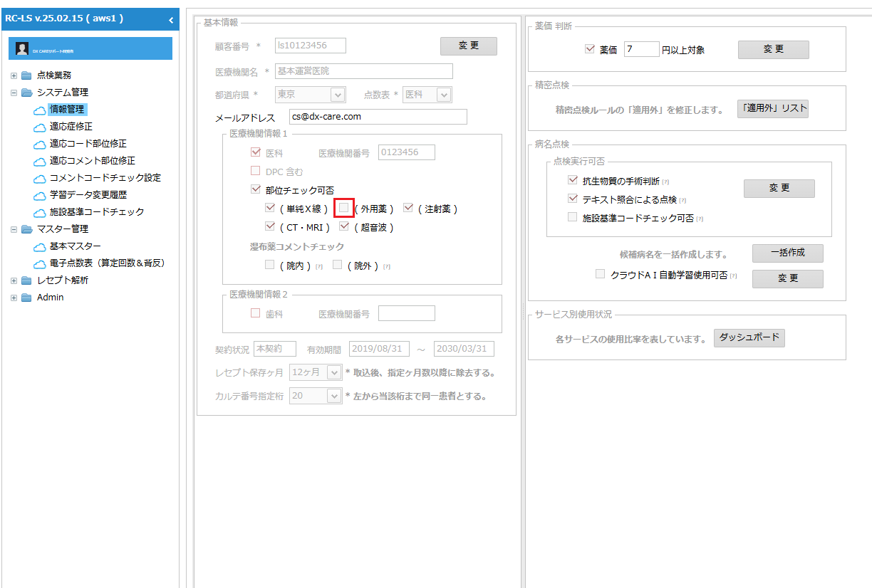Click the 一括作成 button
The width and height of the screenshot is (872, 588).
[788, 253]
